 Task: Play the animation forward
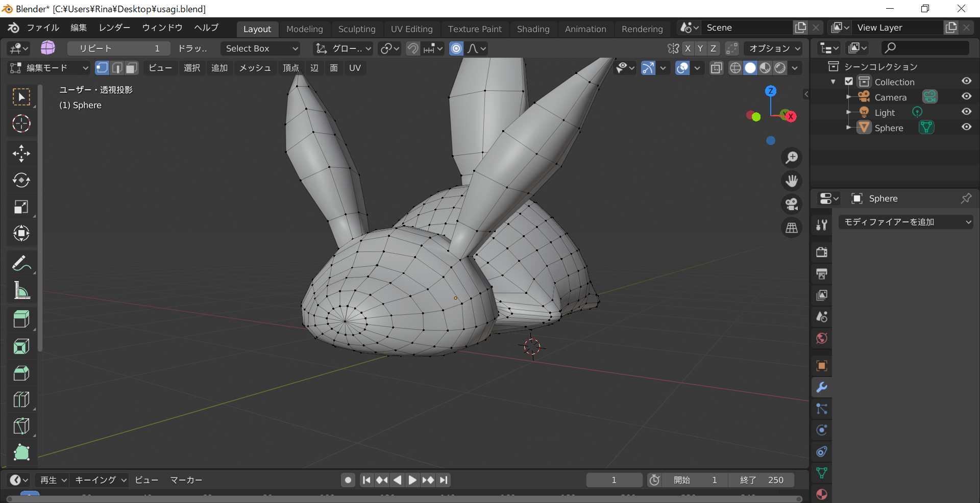click(412, 480)
